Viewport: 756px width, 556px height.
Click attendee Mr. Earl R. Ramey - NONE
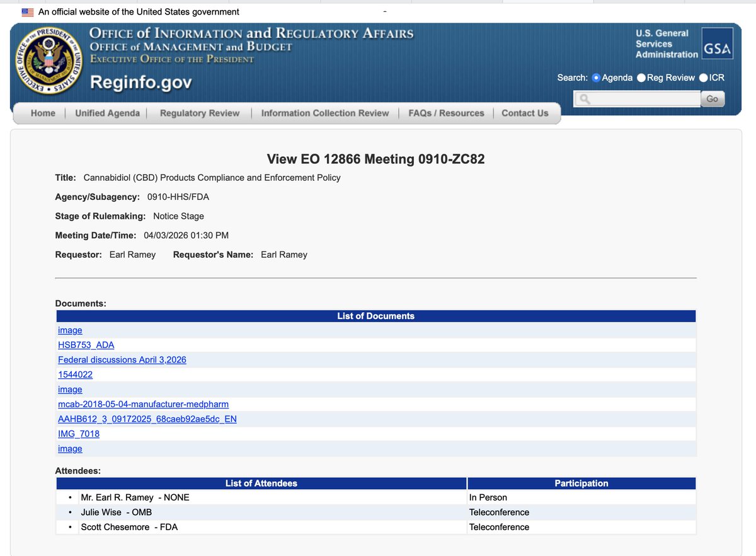click(135, 497)
